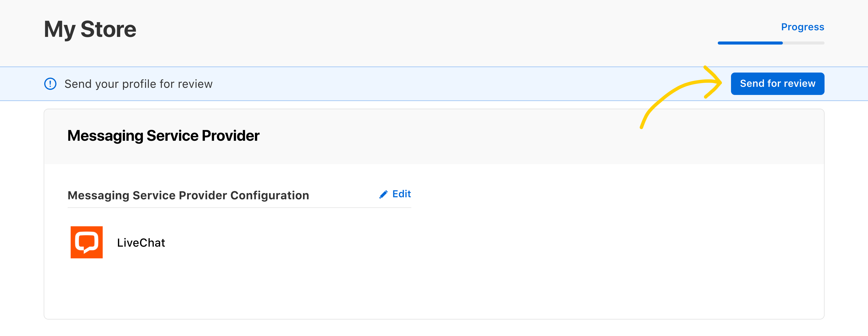Click the "Send your profile for review" message
Image resolution: width=868 pixels, height=336 pixels.
tap(138, 84)
